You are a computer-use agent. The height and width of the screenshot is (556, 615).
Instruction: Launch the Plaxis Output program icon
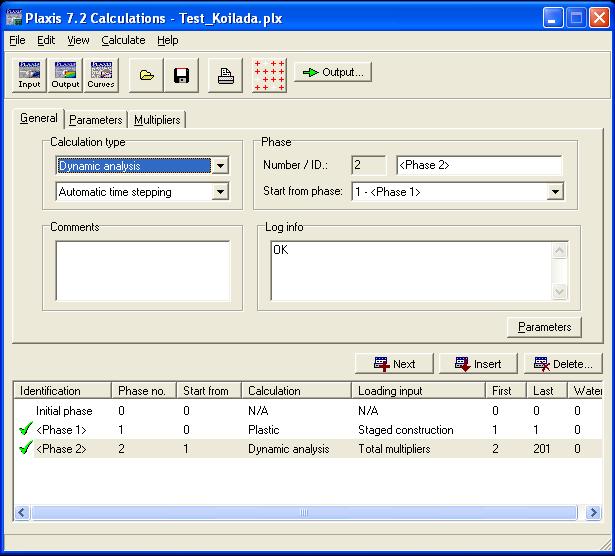click(x=65, y=75)
